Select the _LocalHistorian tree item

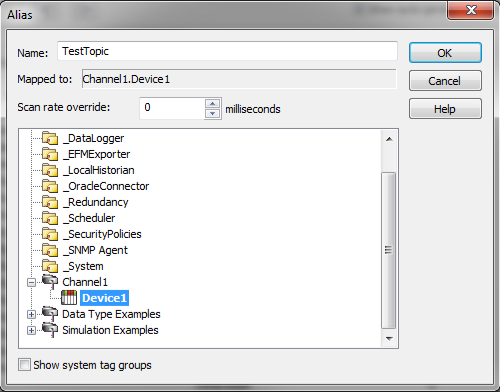point(99,170)
